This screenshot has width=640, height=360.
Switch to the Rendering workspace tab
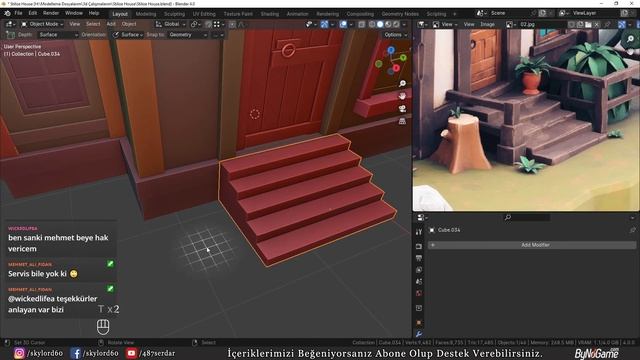(x=327, y=14)
